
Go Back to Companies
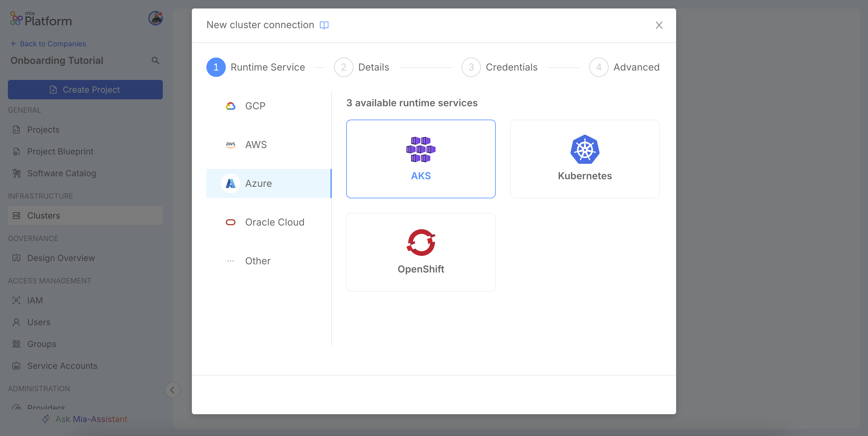[48, 44]
